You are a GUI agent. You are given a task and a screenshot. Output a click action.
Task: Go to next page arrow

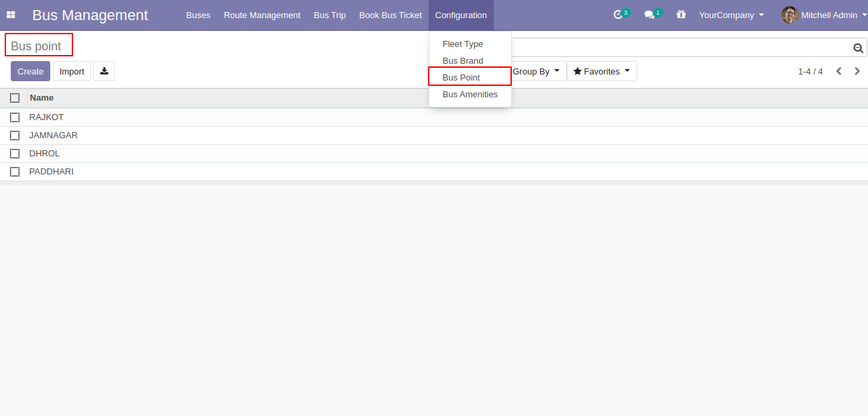coord(857,71)
